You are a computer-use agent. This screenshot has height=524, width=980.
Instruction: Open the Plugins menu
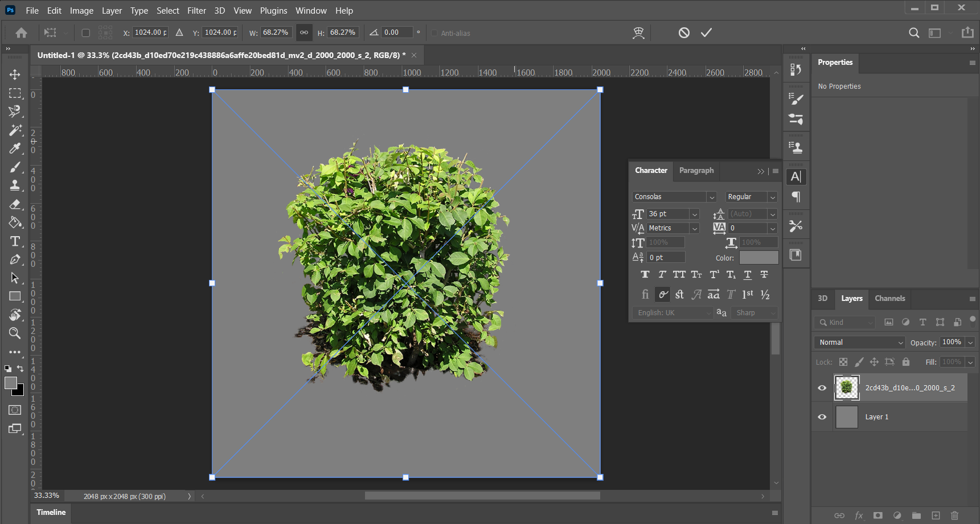pos(273,10)
